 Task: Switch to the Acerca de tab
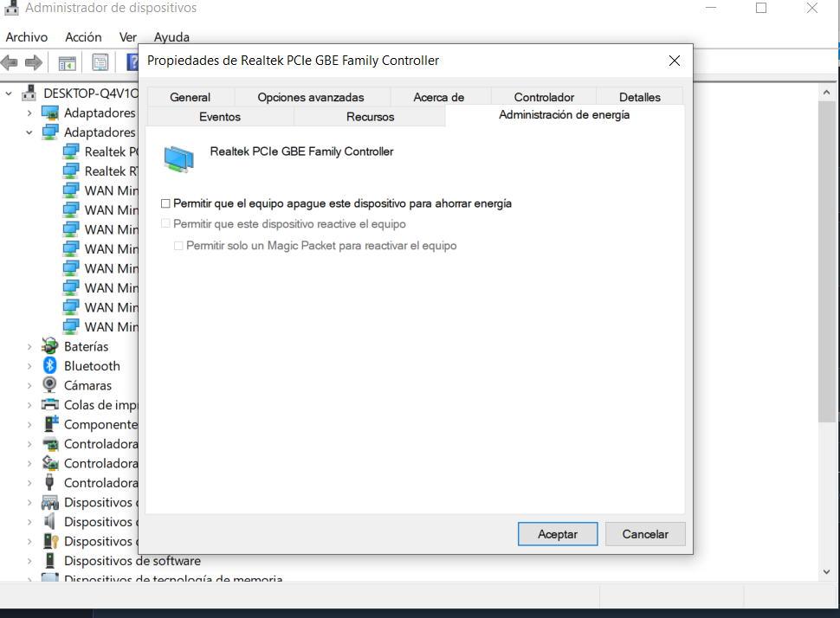point(439,97)
